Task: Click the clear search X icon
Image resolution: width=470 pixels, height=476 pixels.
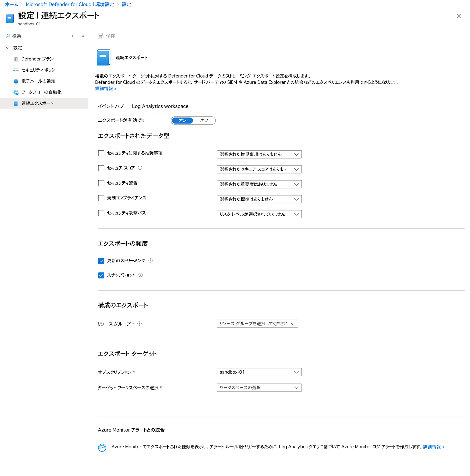Action: pos(73,36)
